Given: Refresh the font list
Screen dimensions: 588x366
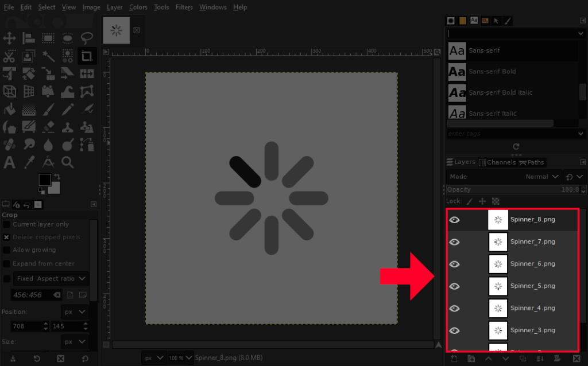Looking at the screenshot, I should 516,147.
